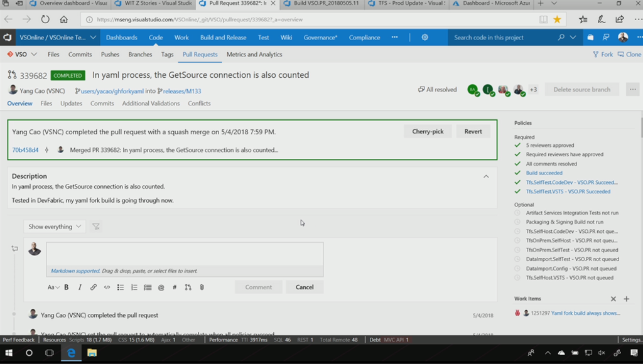Screen dimensions: 643x364
Task: Open the users/yacao/ghforkyaml branch link
Action: click(x=112, y=91)
